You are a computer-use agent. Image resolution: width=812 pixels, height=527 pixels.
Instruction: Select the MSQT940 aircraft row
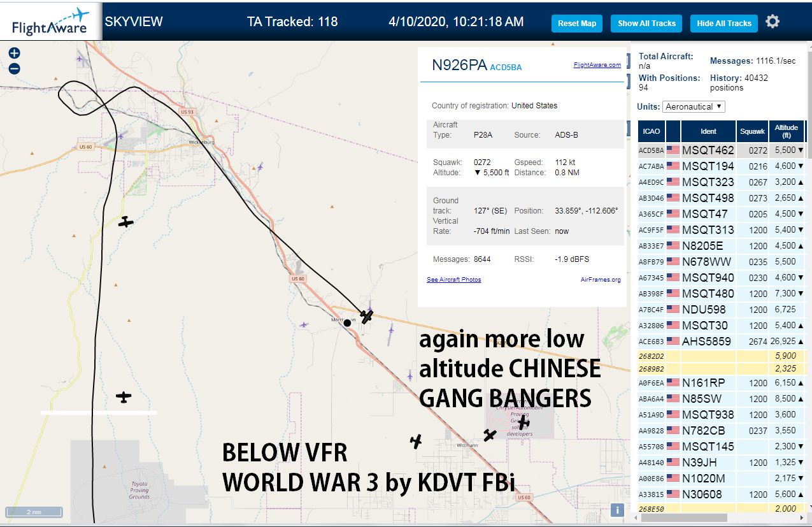722,278
